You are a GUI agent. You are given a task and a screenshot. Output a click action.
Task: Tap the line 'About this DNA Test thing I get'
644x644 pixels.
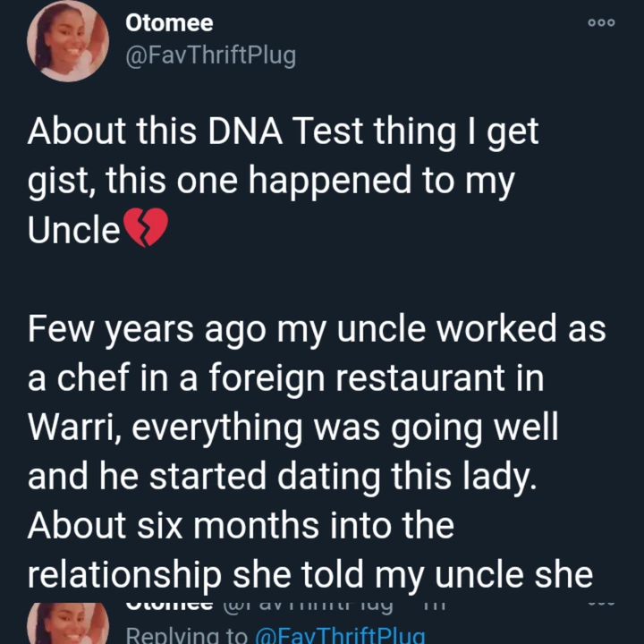click(x=283, y=132)
